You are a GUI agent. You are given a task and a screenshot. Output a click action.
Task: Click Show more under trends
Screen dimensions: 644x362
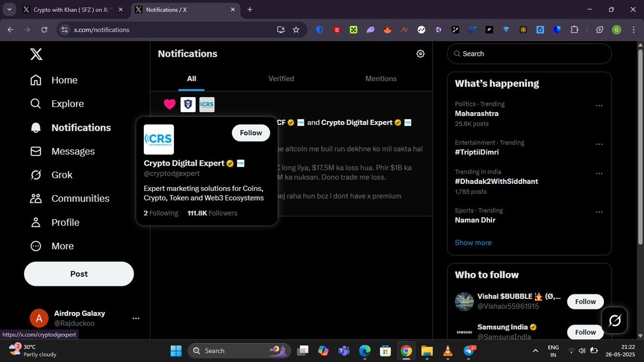coord(473,242)
